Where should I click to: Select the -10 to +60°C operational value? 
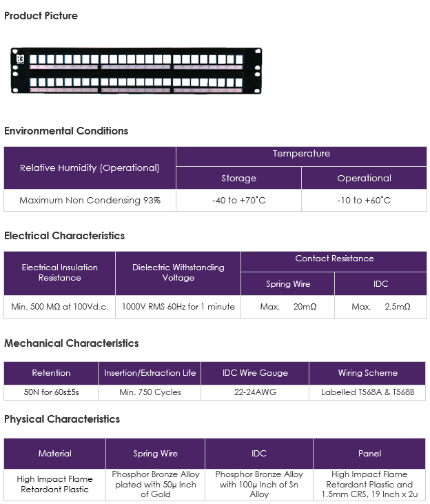[364, 200]
